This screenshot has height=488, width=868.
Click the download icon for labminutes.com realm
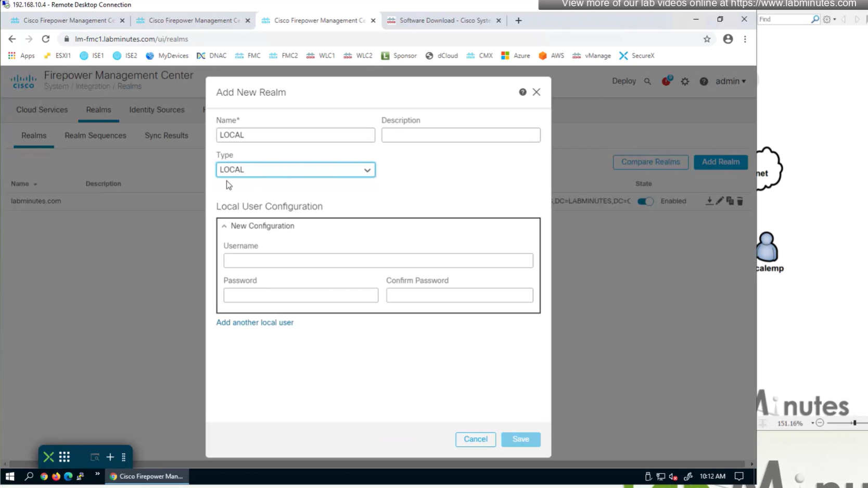(709, 201)
